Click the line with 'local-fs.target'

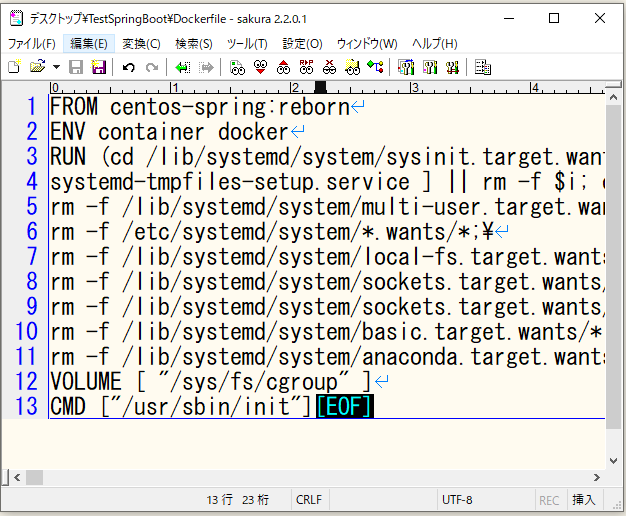[327, 257]
